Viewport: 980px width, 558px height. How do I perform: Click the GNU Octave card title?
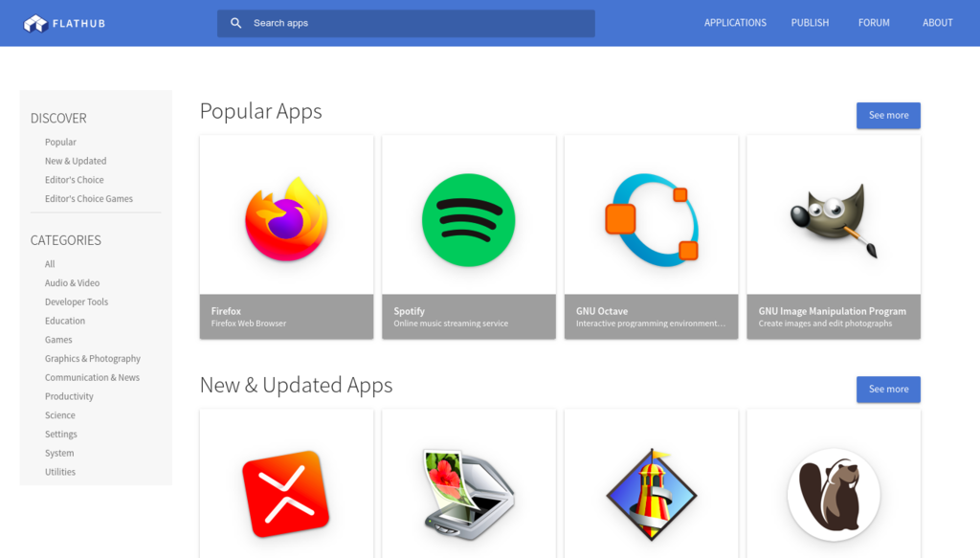click(x=601, y=310)
